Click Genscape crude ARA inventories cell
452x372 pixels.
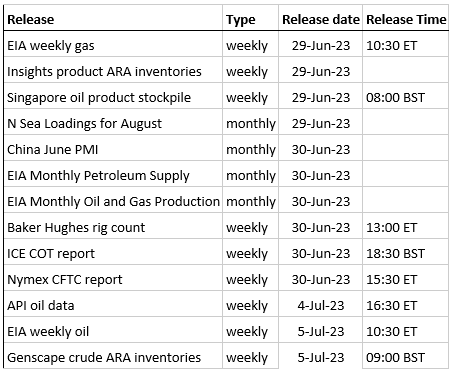(113, 357)
